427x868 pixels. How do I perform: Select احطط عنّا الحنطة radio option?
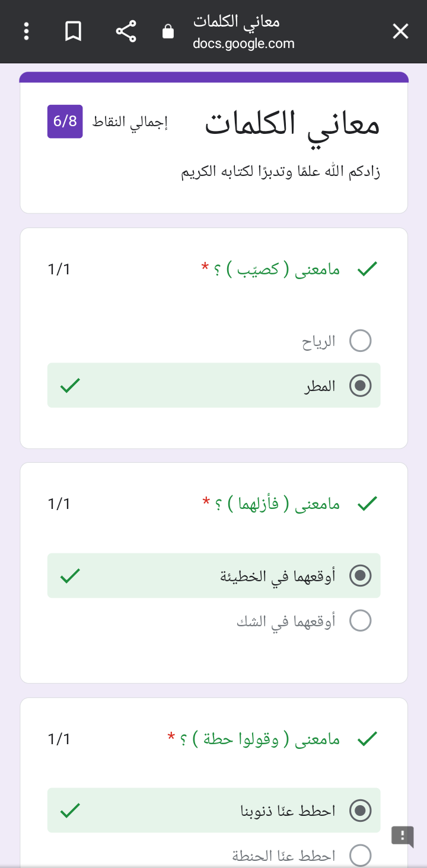(361, 855)
